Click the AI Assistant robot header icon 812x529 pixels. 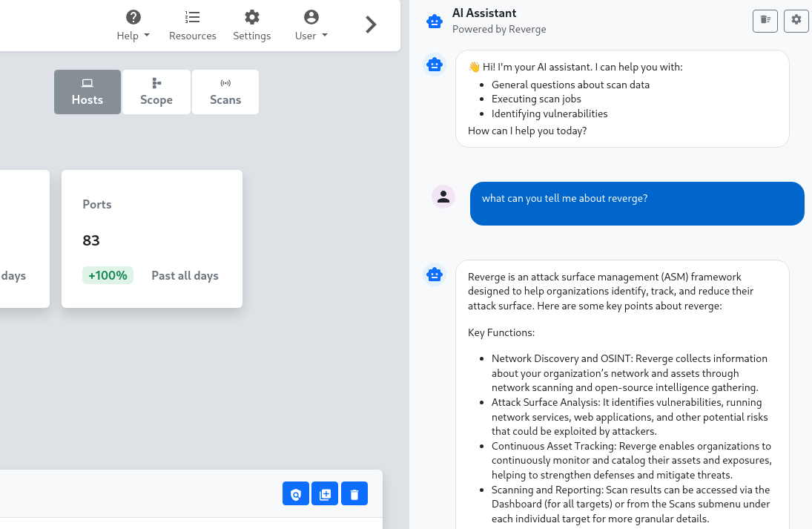pos(435,22)
